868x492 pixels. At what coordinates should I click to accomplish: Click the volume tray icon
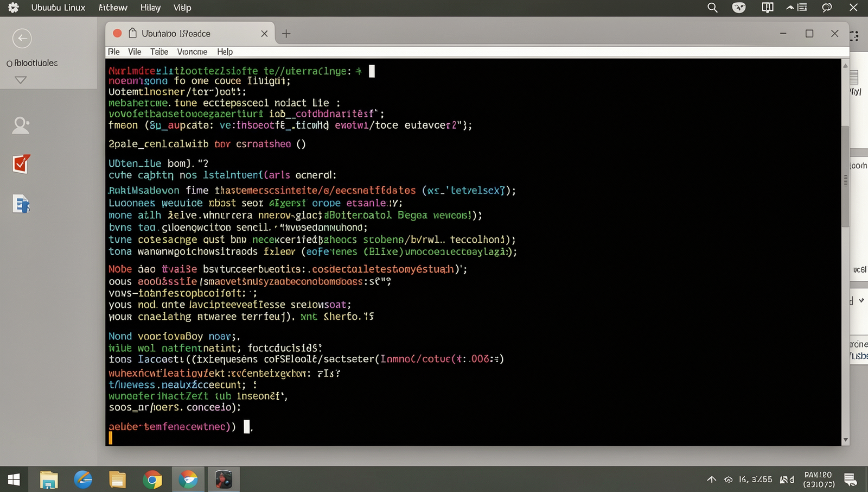[787, 480]
